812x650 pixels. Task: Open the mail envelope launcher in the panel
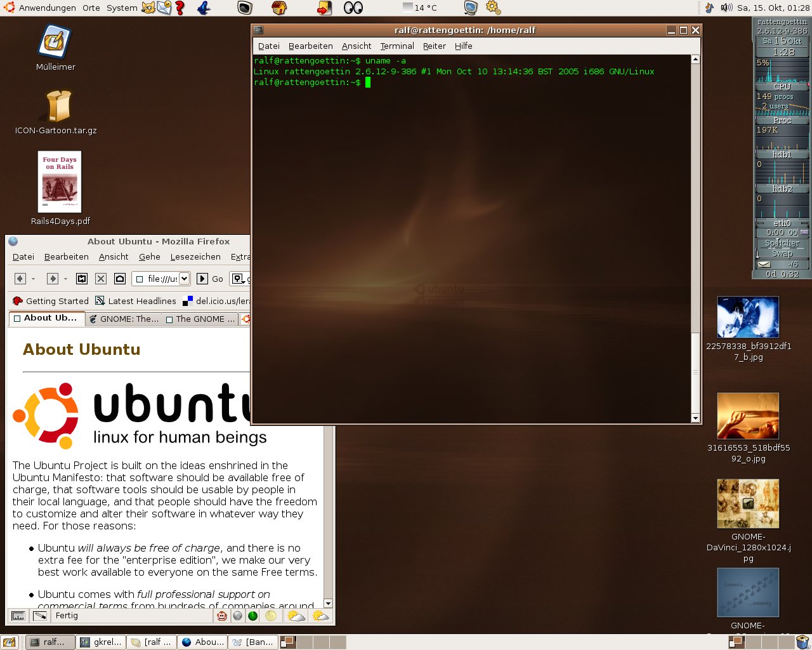coord(164,8)
